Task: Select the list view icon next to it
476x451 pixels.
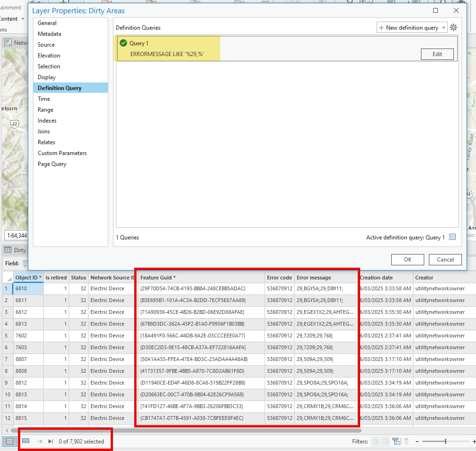Action: pos(26,441)
